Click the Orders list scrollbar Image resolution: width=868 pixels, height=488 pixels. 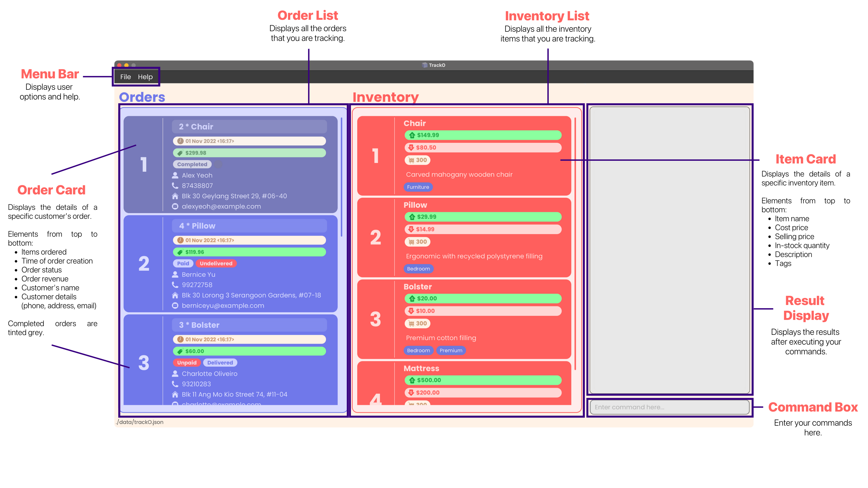point(341,177)
